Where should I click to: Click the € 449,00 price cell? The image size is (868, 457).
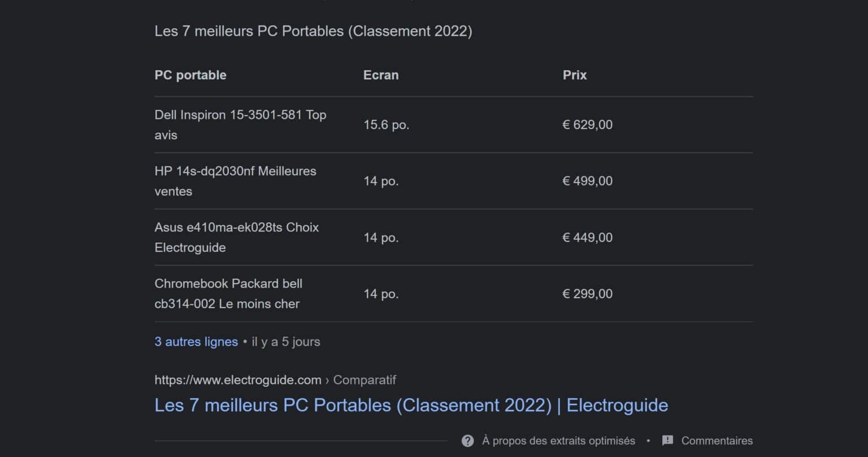pyautogui.click(x=587, y=238)
